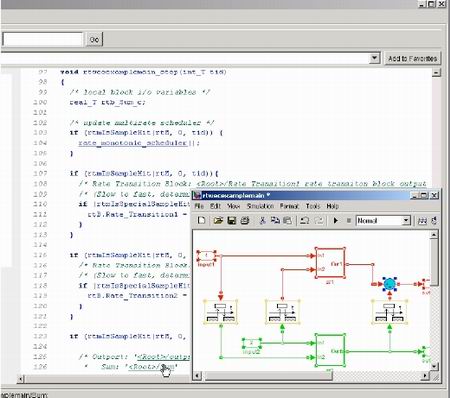Open the Format menu
Screen dimensions: 450x398
coord(289,206)
